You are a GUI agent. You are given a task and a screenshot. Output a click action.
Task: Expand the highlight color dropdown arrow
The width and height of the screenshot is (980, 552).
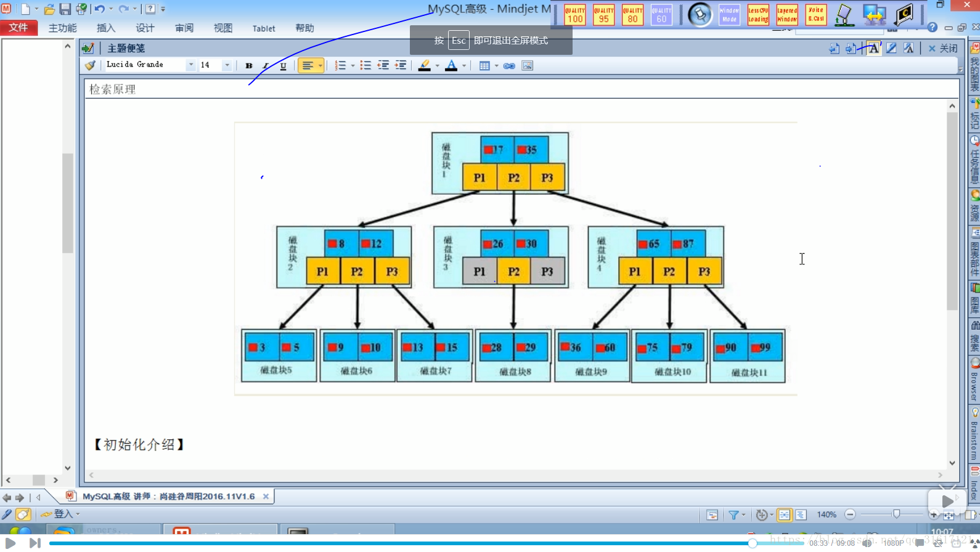coord(437,66)
